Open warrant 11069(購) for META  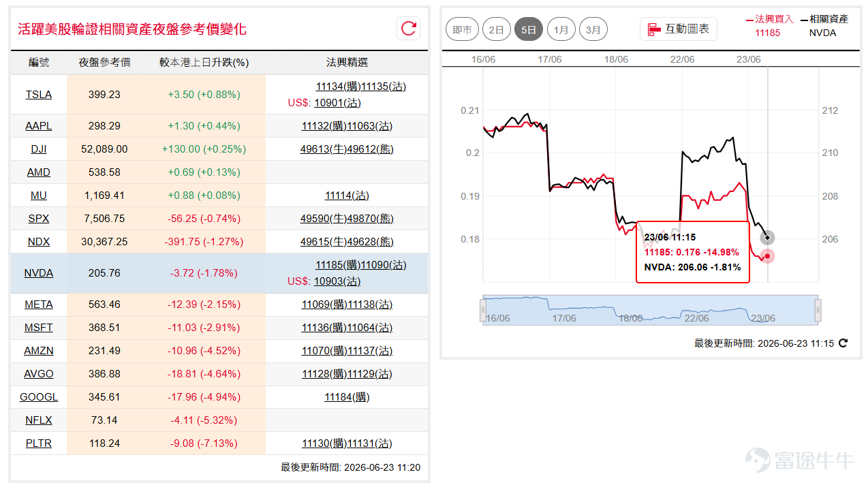324,304
